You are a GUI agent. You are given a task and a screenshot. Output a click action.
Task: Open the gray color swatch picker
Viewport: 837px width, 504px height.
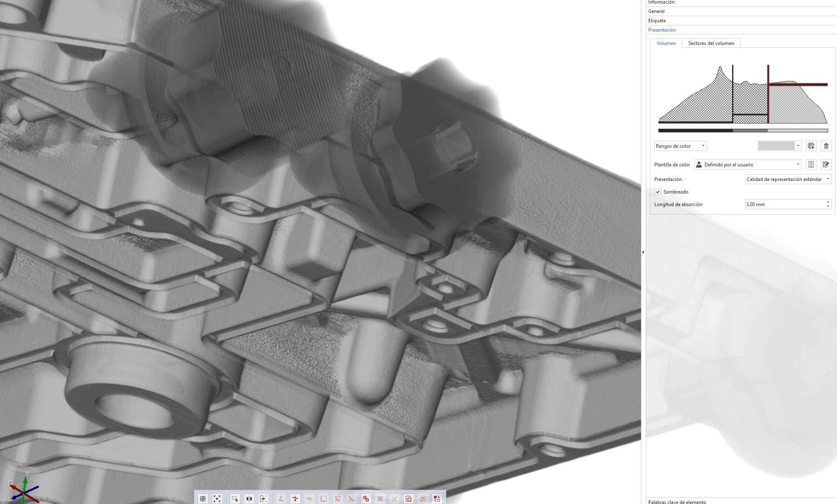tap(779, 146)
